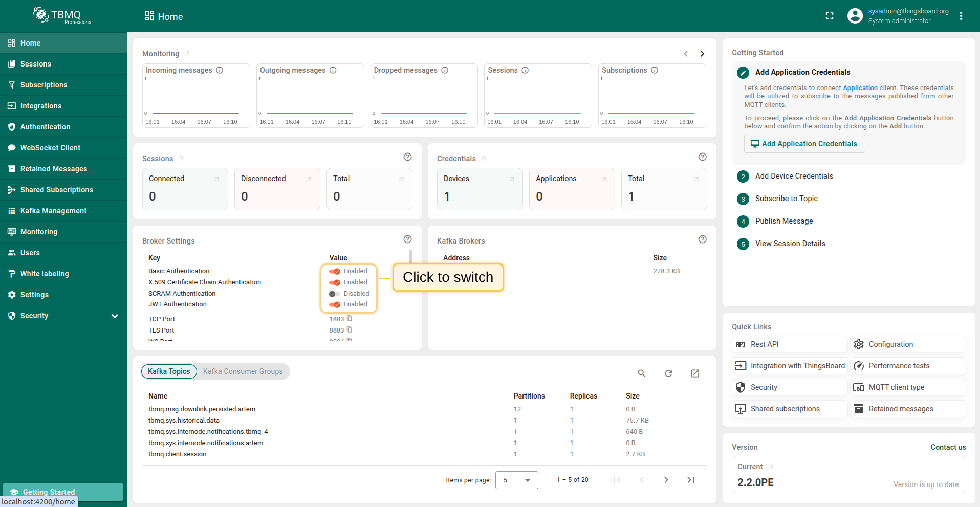Select Subscribe to Topic step 3
Viewport: 980px width, 507px height.
[786, 199]
